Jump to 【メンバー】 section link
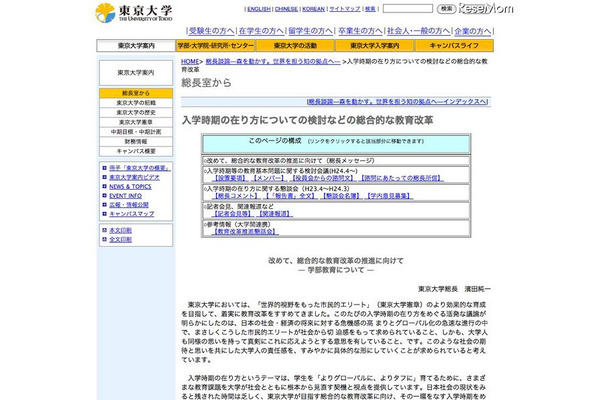The image size is (610, 400). pyautogui.click(x=268, y=178)
